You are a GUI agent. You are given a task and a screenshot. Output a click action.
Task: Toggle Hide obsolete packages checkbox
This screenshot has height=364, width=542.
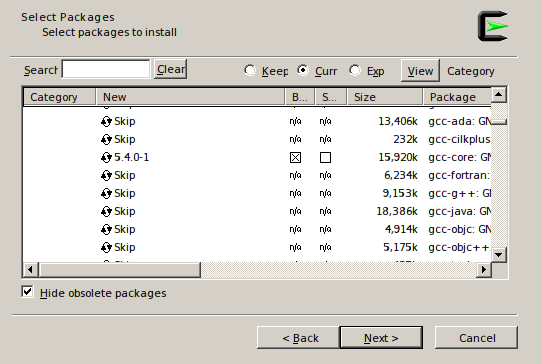(27, 292)
